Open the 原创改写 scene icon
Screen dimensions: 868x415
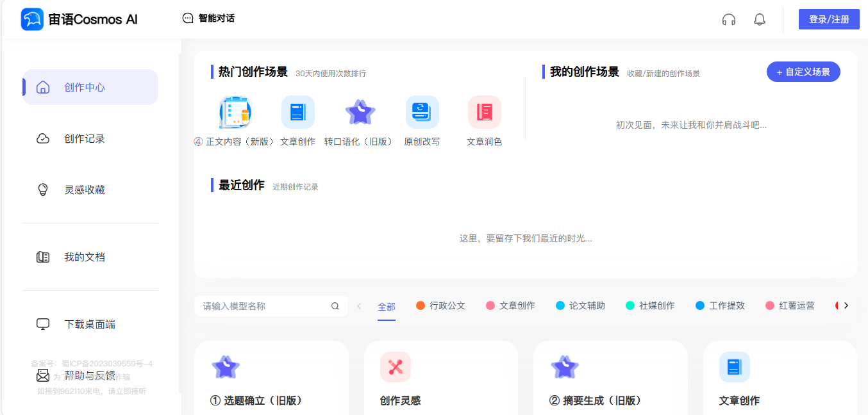coord(422,112)
